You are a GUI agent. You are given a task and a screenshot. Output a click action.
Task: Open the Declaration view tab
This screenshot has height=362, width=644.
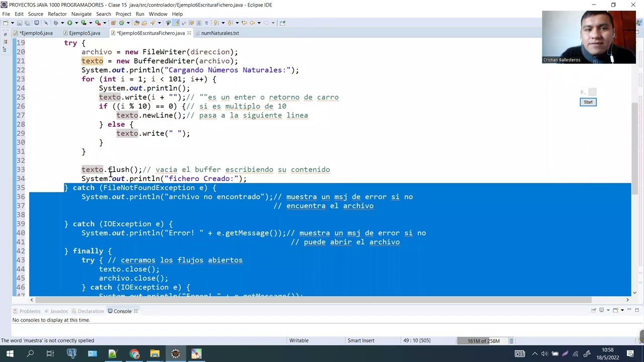[x=89, y=311]
